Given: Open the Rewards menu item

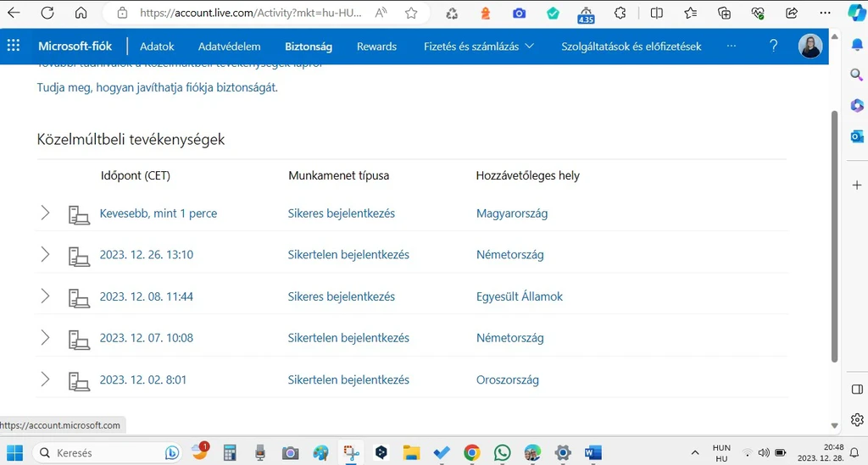Looking at the screenshot, I should (x=376, y=47).
